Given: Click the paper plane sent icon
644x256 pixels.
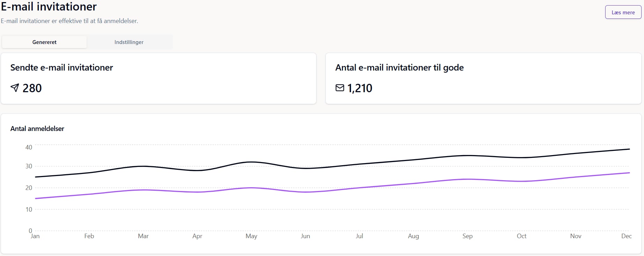Looking at the screenshot, I should click(x=15, y=88).
